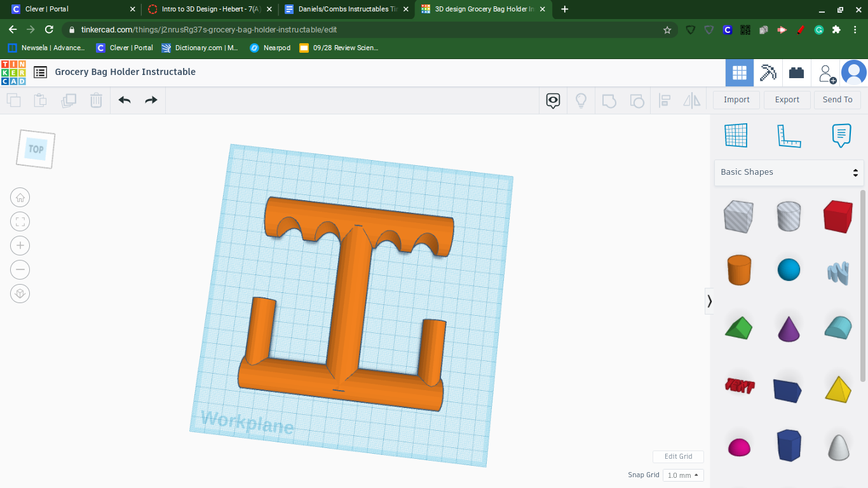The width and height of the screenshot is (868, 488).
Task: Open the Notes tool in the shapes panel
Action: coord(841,135)
